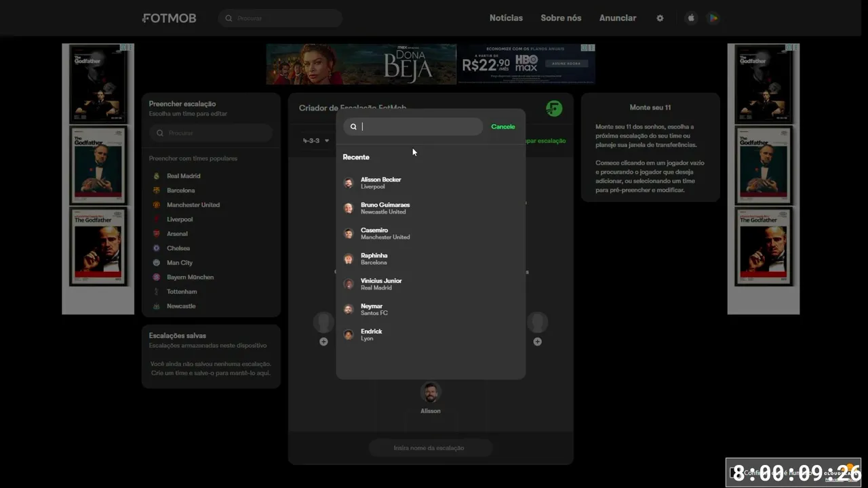Screen dimensions: 868x488
Task: Click the top left Godfather poster ad
Action: point(98,84)
